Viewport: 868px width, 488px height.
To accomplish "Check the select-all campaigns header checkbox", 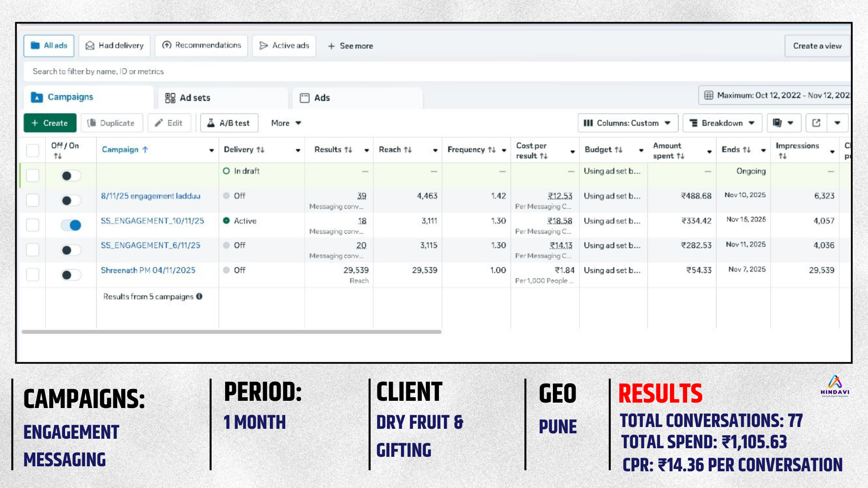I will (33, 150).
